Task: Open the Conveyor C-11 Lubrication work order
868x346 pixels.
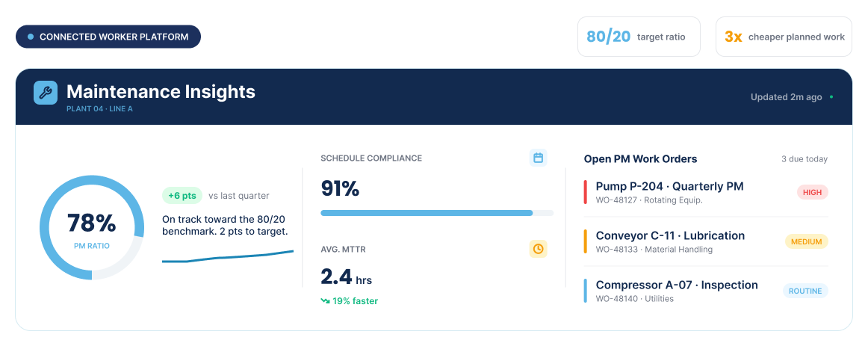Action: (706, 241)
